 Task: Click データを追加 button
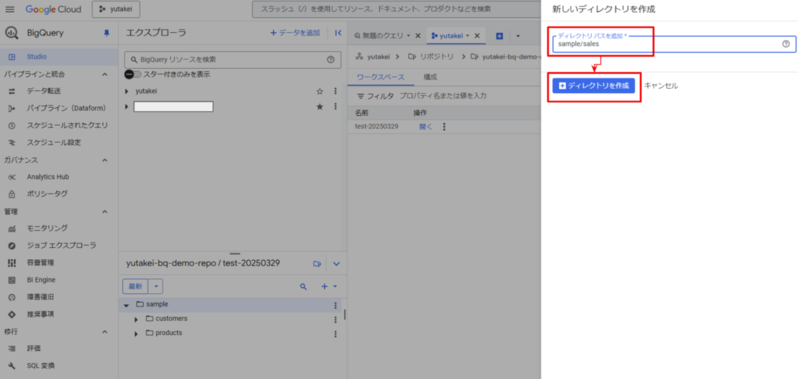295,33
